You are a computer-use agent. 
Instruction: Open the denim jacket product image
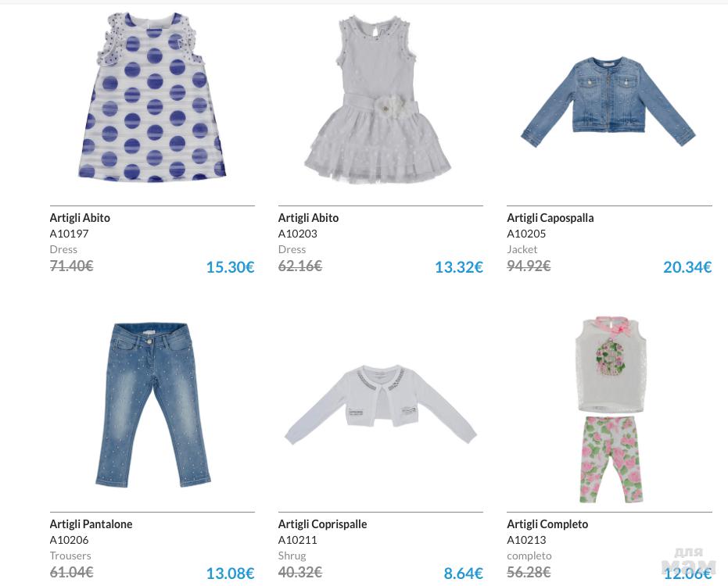pos(608,102)
